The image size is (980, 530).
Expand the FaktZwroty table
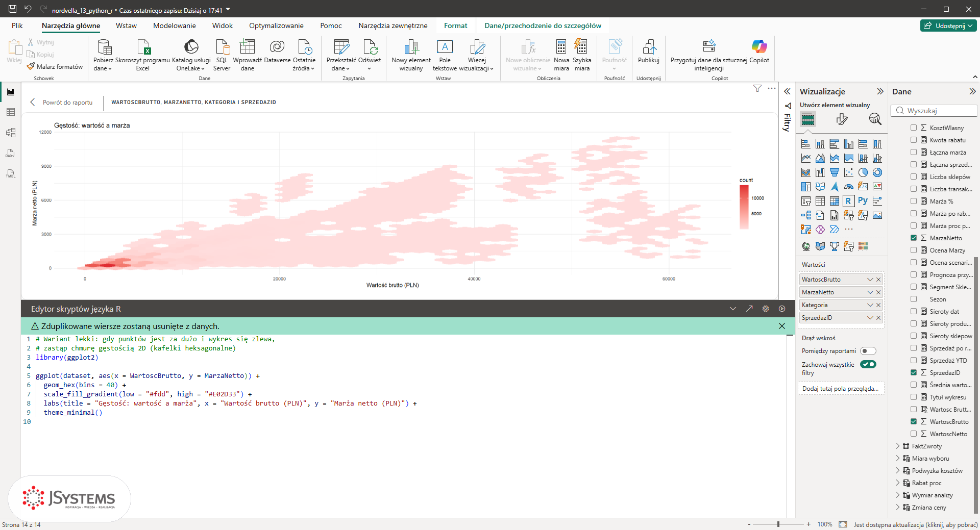(x=898, y=446)
